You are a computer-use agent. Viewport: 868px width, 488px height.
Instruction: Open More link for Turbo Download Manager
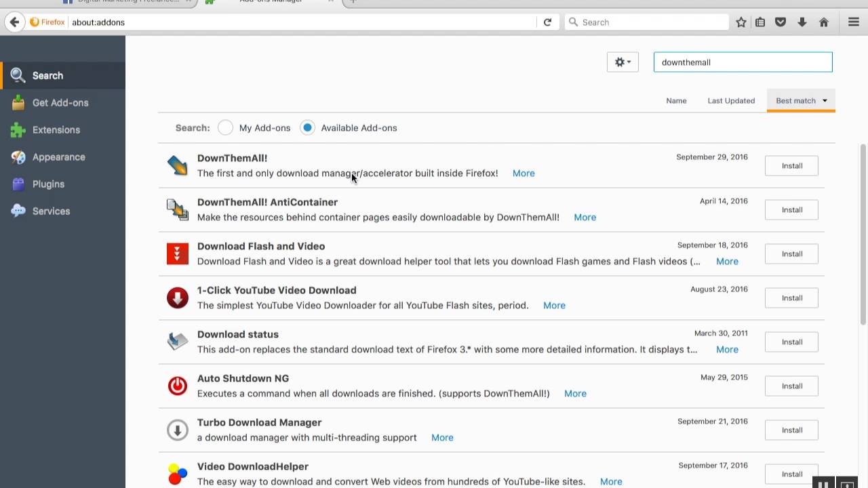(442, 437)
